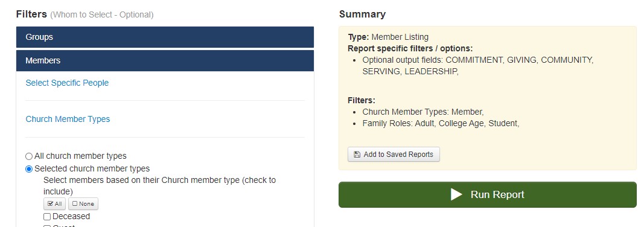644x227 pixels.
Task: Expand the Groups filter section
Action: 165,37
